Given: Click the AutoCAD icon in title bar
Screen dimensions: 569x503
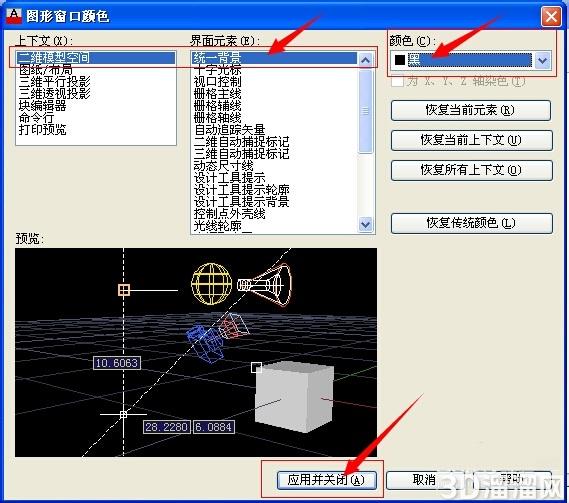Looking at the screenshot, I should click(14, 15).
